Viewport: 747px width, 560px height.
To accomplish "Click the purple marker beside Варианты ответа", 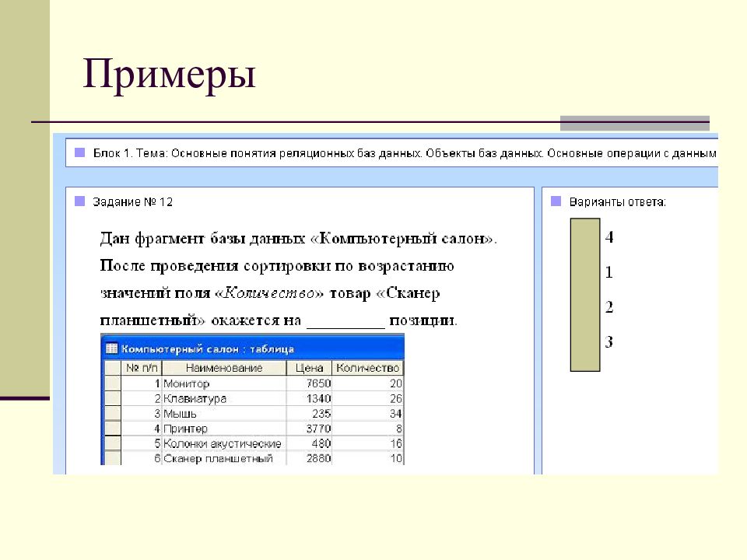I will [556, 201].
